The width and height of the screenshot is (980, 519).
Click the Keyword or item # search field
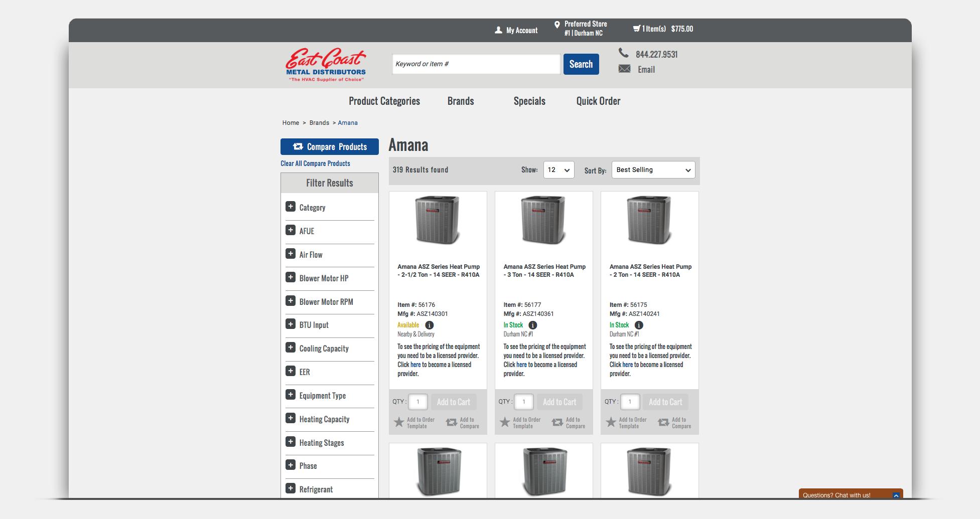(x=476, y=64)
